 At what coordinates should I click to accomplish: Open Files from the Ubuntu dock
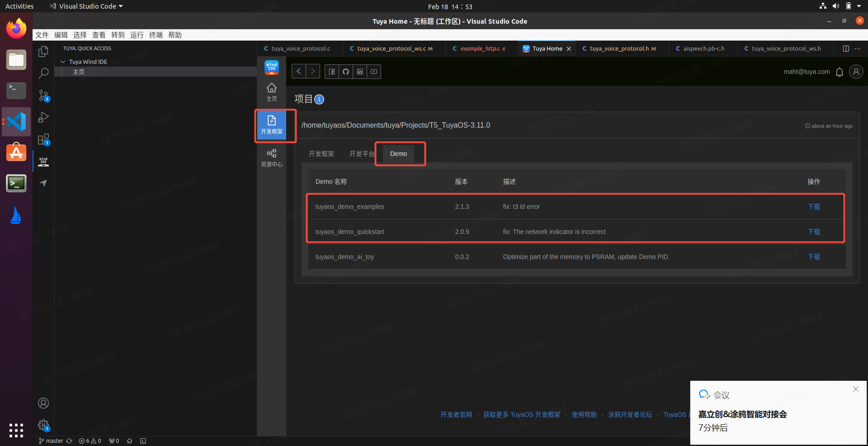16,60
